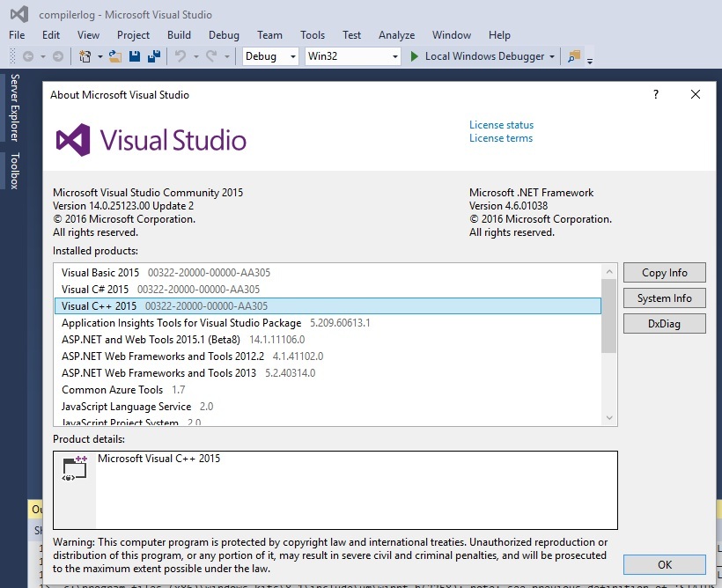Click the DxDiag button

point(665,324)
